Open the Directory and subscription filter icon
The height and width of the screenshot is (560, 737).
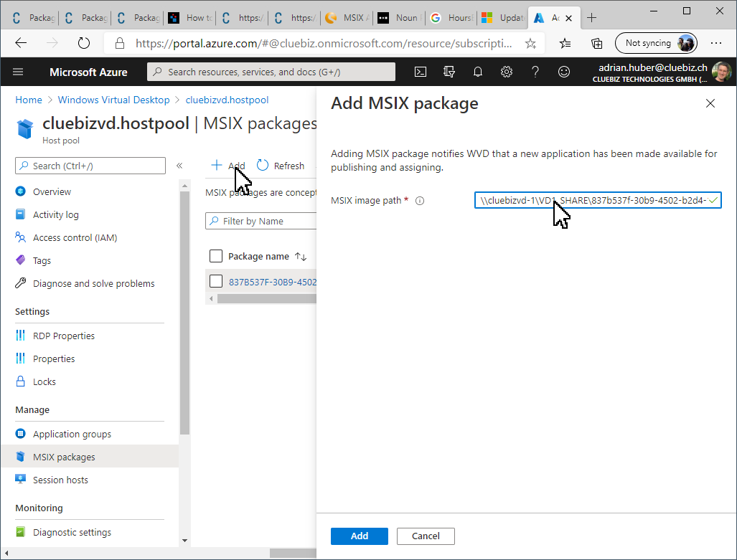click(x=449, y=72)
